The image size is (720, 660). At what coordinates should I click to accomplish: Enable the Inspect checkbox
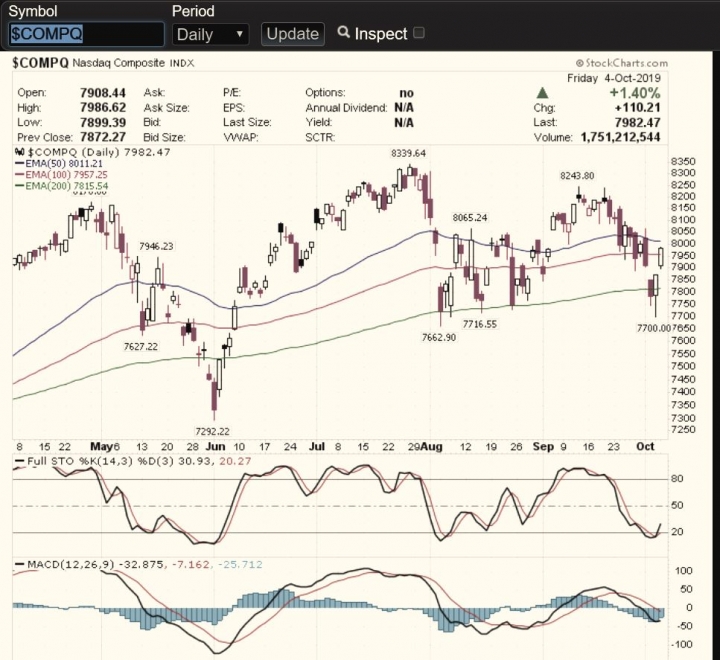[418, 33]
